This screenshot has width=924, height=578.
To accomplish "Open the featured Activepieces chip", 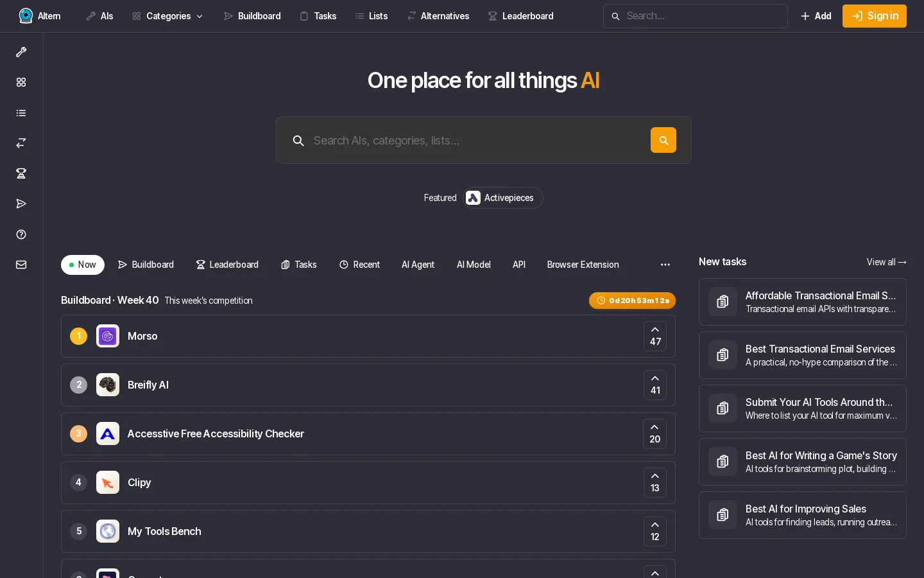I will click(x=504, y=198).
